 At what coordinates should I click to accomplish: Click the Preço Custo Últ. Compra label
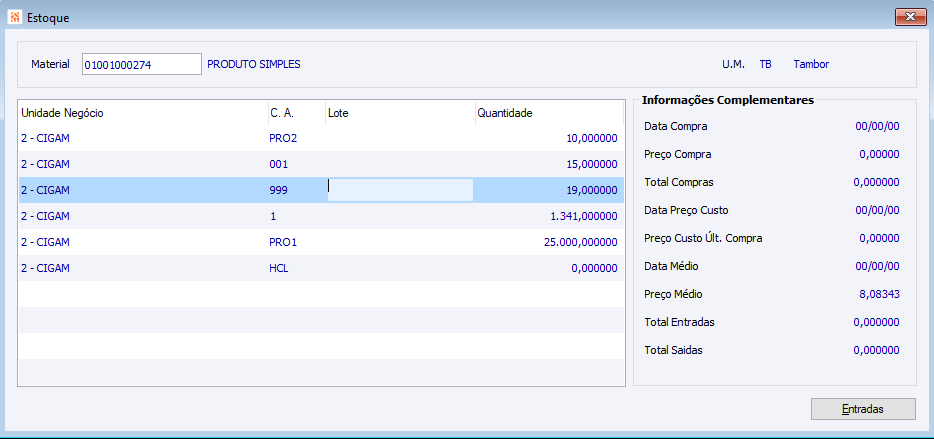click(x=703, y=238)
